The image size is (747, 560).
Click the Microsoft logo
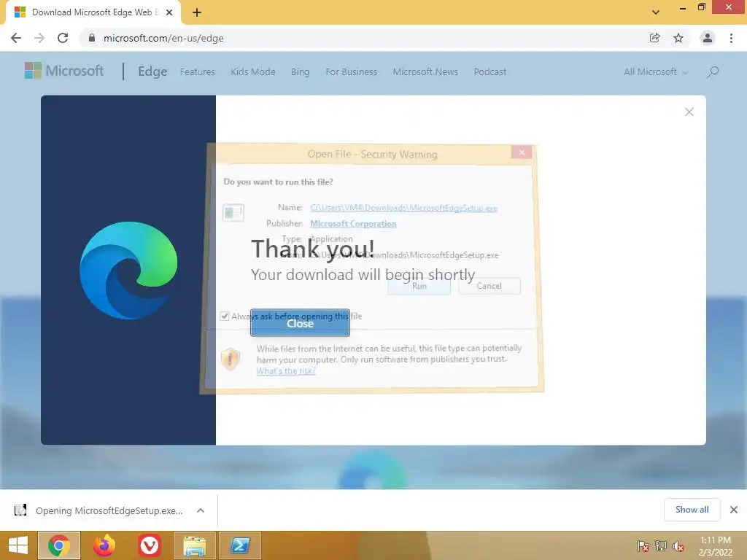point(64,71)
